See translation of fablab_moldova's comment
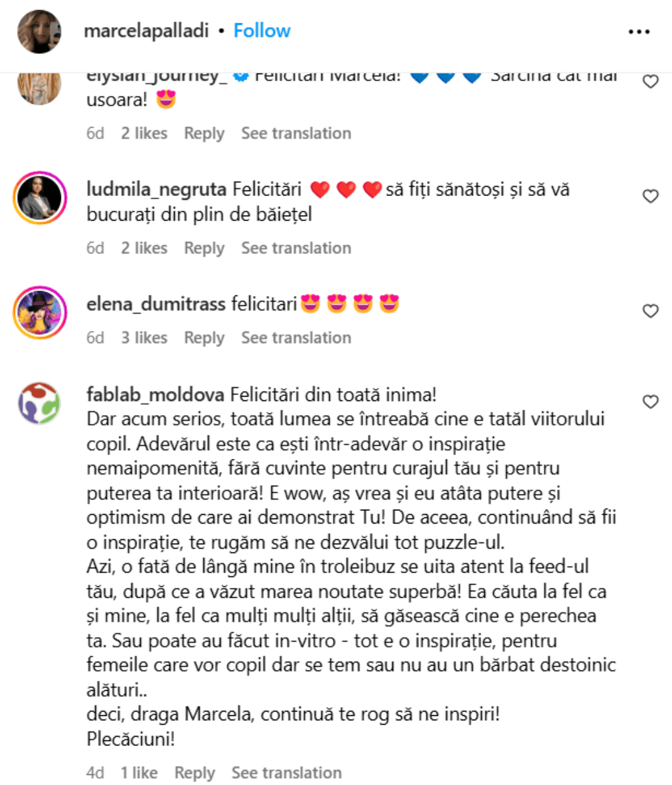Image resolution: width=672 pixels, height=785 pixels. click(287, 773)
